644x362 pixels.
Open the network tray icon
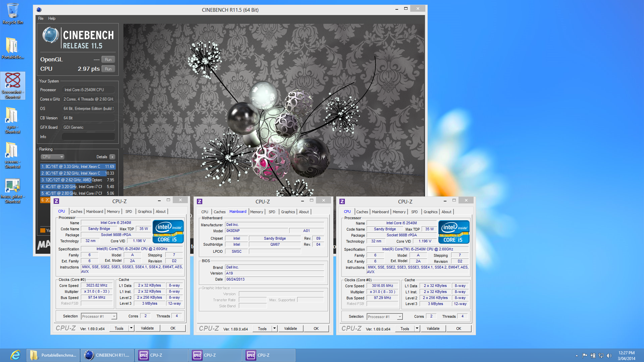tap(601, 355)
